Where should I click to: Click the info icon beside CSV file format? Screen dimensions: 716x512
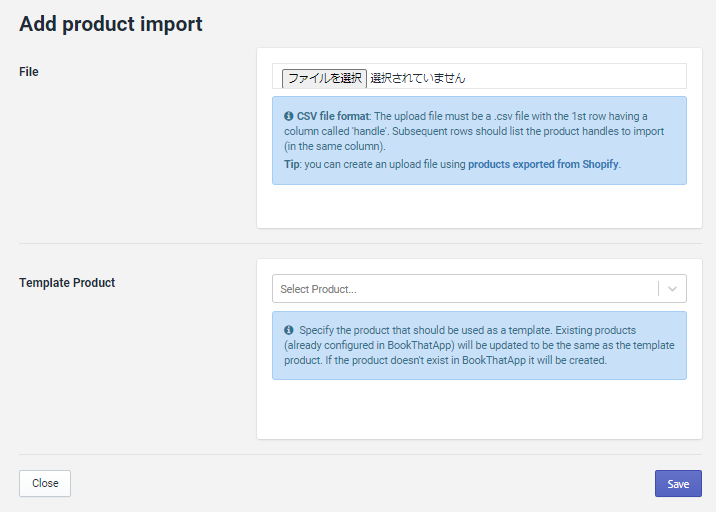288,116
